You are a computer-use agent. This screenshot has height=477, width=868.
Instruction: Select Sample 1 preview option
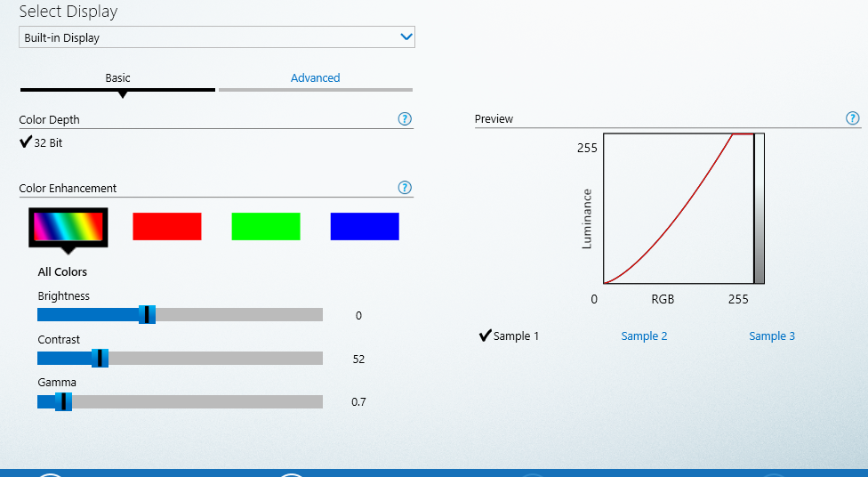[x=509, y=336]
